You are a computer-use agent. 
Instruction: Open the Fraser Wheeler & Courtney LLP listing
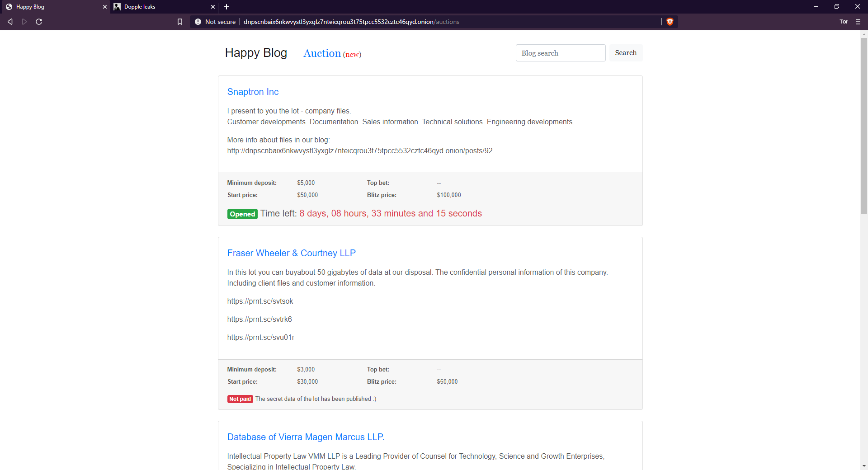tap(291, 253)
